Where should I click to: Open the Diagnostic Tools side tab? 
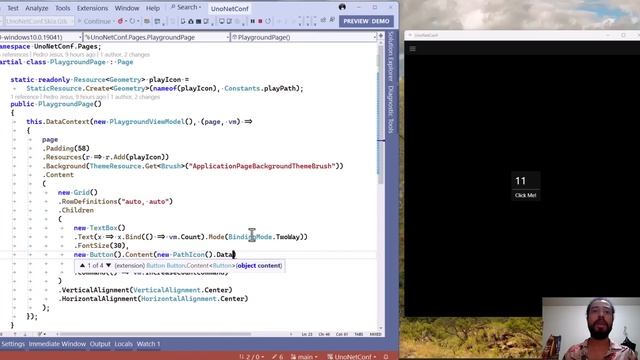click(x=391, y=109)
